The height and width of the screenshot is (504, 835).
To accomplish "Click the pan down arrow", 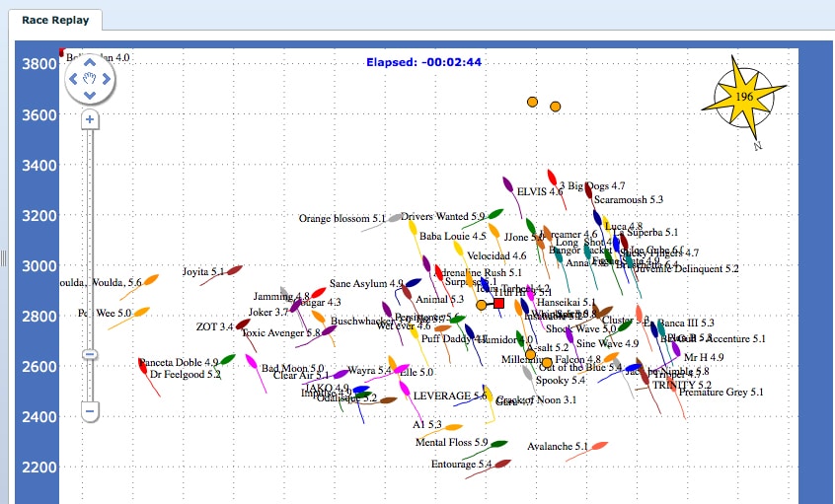I will (x=90, y=95).
